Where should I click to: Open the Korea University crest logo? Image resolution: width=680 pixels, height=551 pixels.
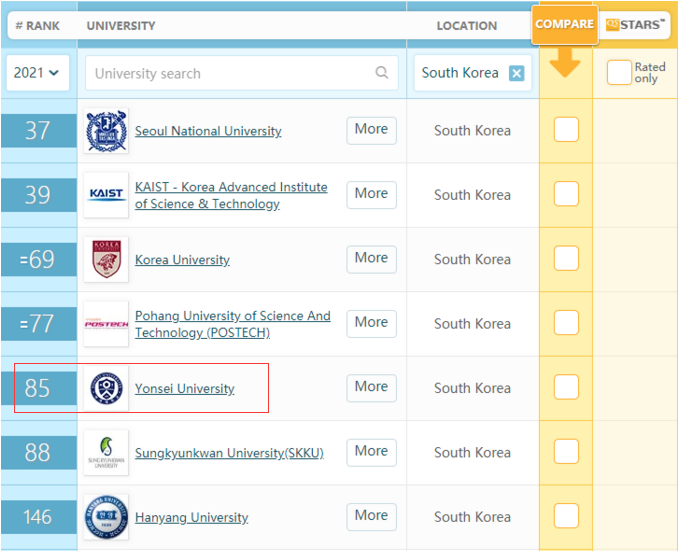[x=106, y=259]
